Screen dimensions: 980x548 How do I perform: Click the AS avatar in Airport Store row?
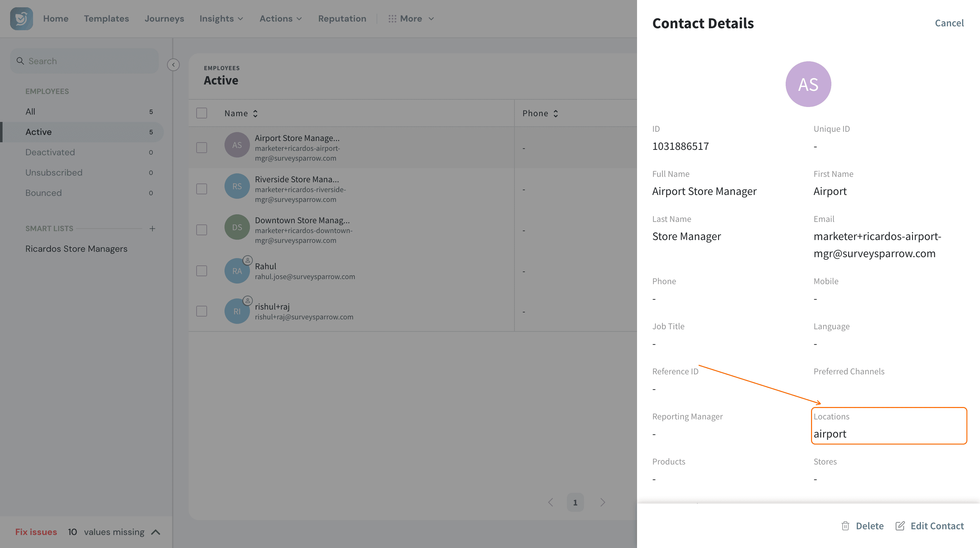(x=237, y=145)
